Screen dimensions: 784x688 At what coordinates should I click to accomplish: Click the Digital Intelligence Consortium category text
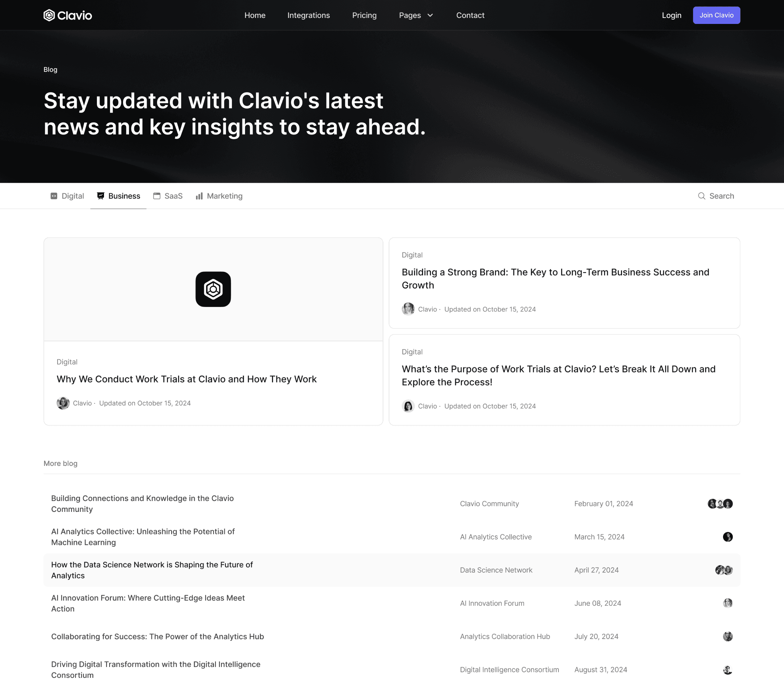point(510,670)
